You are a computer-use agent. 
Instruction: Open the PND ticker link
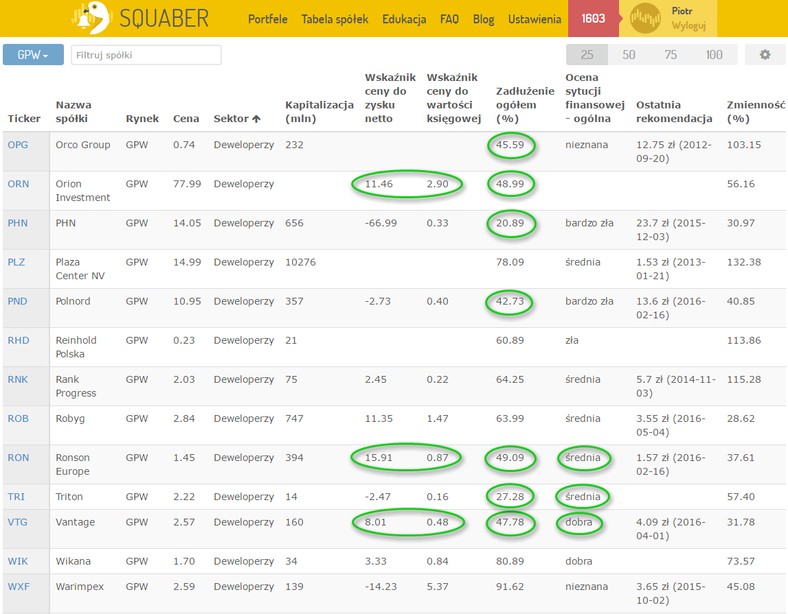[x=18, y=301]
